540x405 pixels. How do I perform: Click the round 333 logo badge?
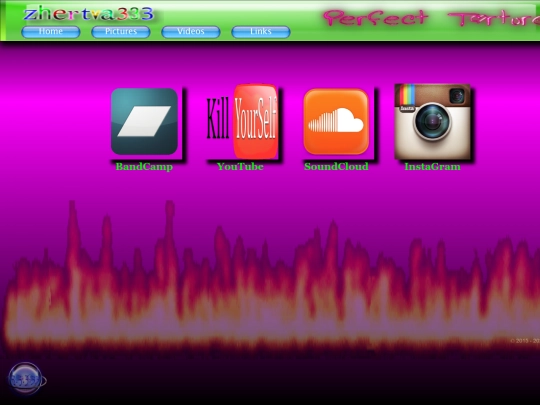tap(26, 379)
